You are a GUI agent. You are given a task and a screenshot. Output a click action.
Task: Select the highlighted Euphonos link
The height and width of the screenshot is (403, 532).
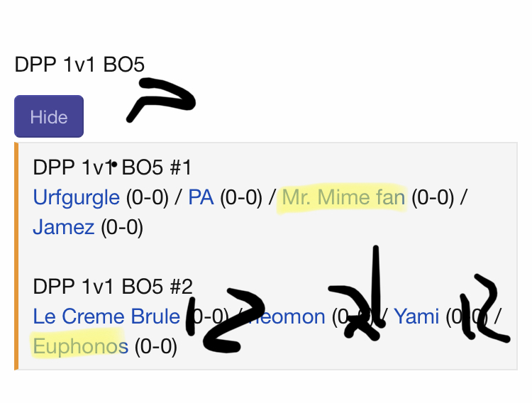pyautogui.click(x=81, y=346)
